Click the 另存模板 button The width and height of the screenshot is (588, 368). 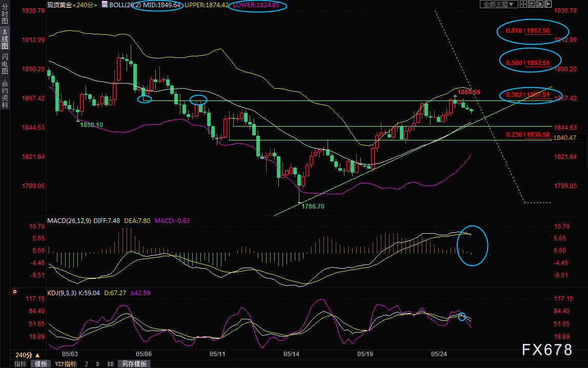(134, 364)
